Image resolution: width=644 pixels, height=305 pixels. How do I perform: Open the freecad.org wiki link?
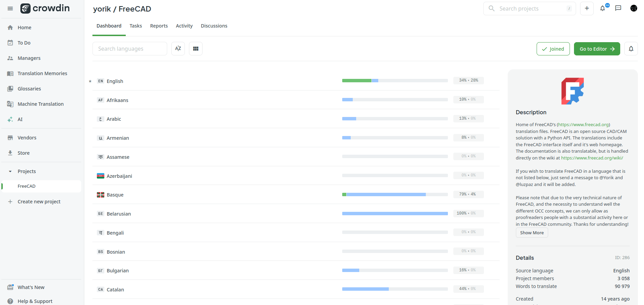pos(592,158)
